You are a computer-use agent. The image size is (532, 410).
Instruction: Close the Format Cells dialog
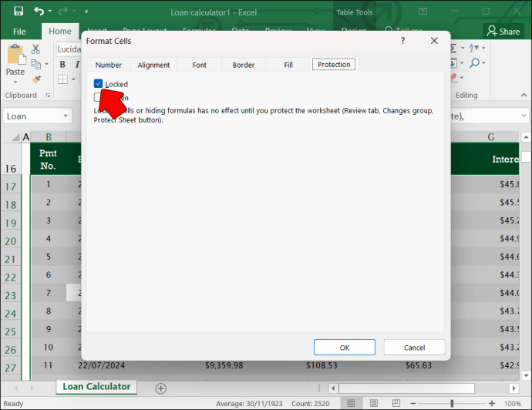click(434, 41)
